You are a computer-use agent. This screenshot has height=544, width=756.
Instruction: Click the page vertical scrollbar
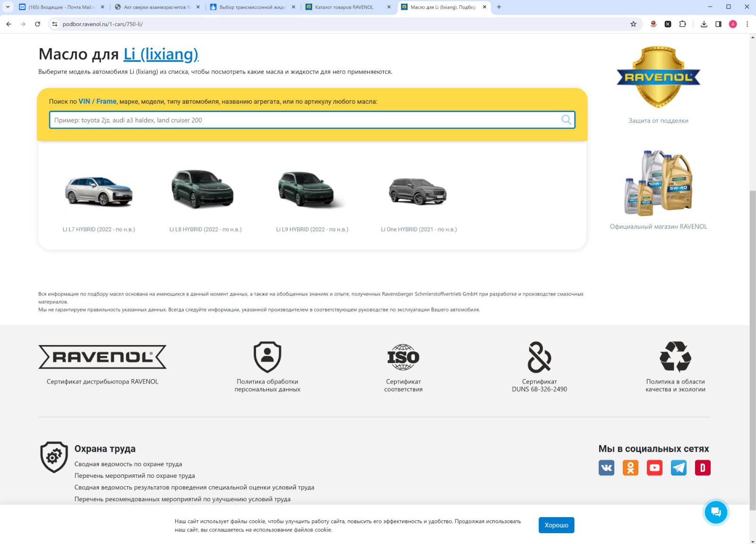pos(752,350)
